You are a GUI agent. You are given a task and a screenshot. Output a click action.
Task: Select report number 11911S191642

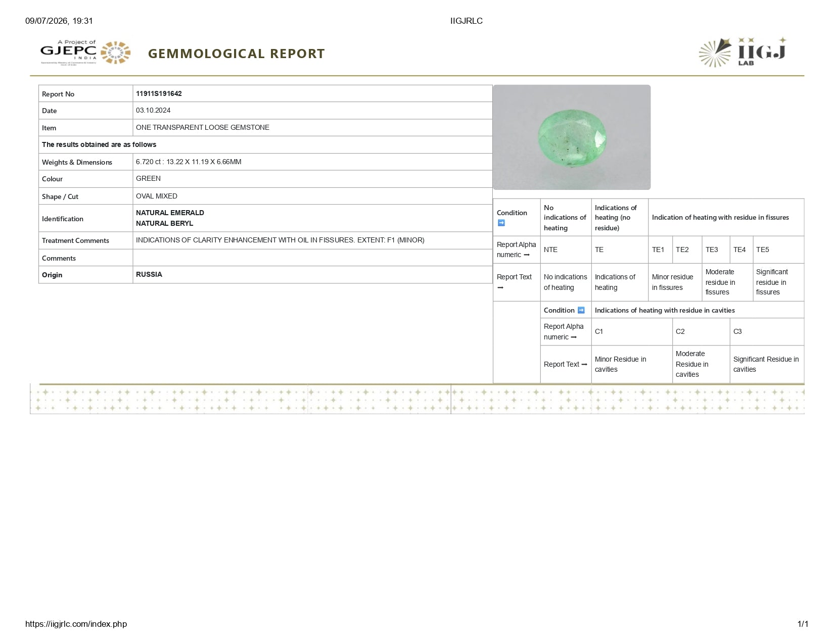pos(159,93)
